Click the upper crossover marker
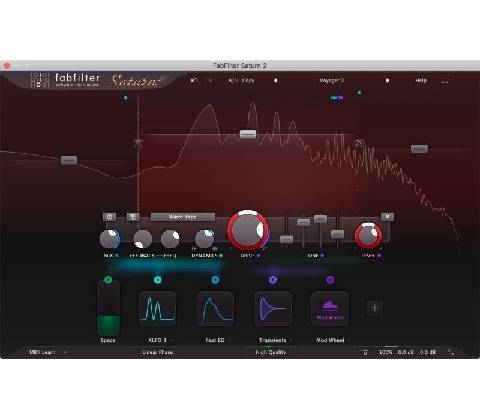This screenshot has height=420, width=480. tap(359, 143)
